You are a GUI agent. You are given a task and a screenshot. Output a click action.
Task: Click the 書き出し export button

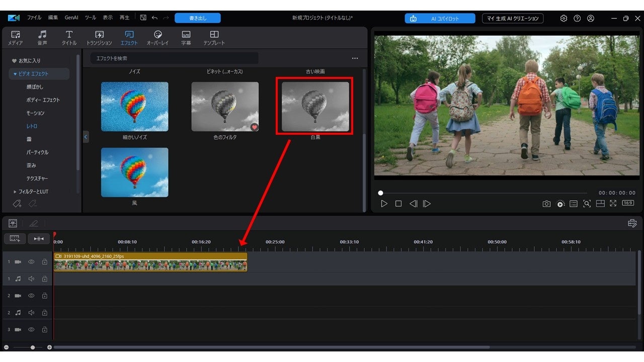point(198,18)
